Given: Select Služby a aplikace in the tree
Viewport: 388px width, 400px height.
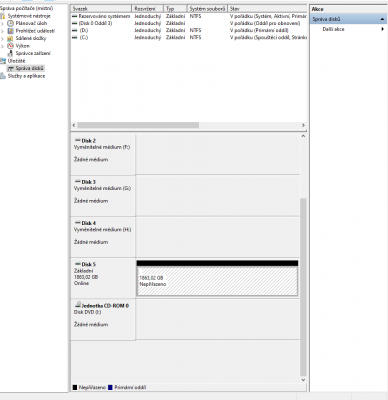Looking at the screenshot, I should (x=26, y=76).
